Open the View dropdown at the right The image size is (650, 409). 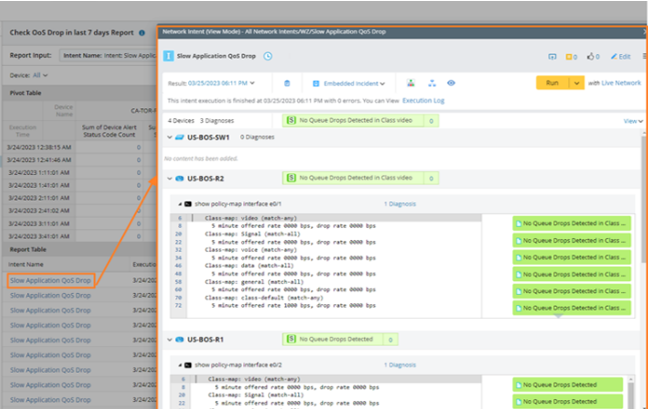633,121
